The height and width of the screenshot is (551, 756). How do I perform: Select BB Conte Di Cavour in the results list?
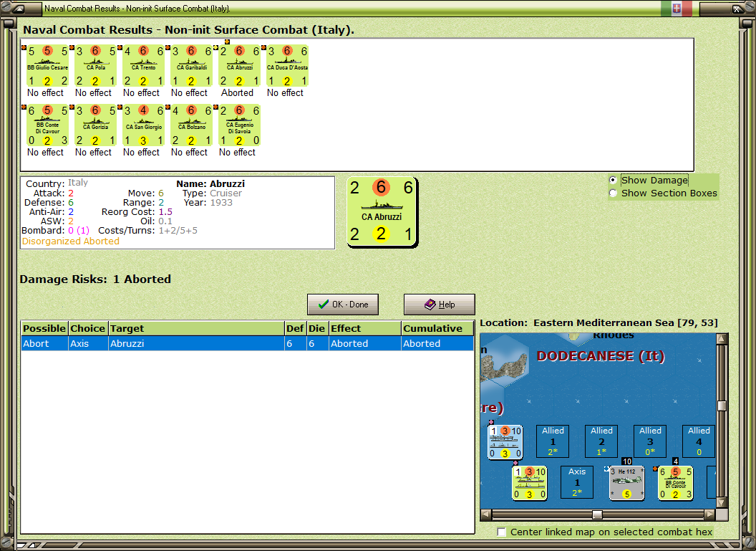[x=47, y=125]
